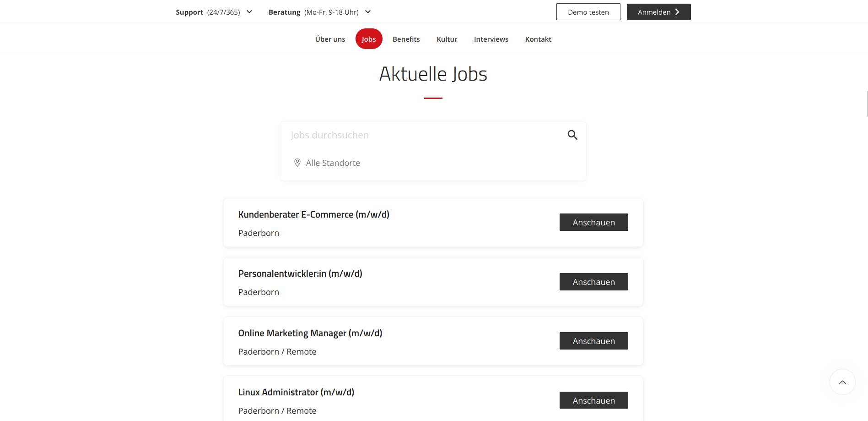The image size is (868, 421).
Task: Click the magnifier search icon
Action: tap(572, 135)
